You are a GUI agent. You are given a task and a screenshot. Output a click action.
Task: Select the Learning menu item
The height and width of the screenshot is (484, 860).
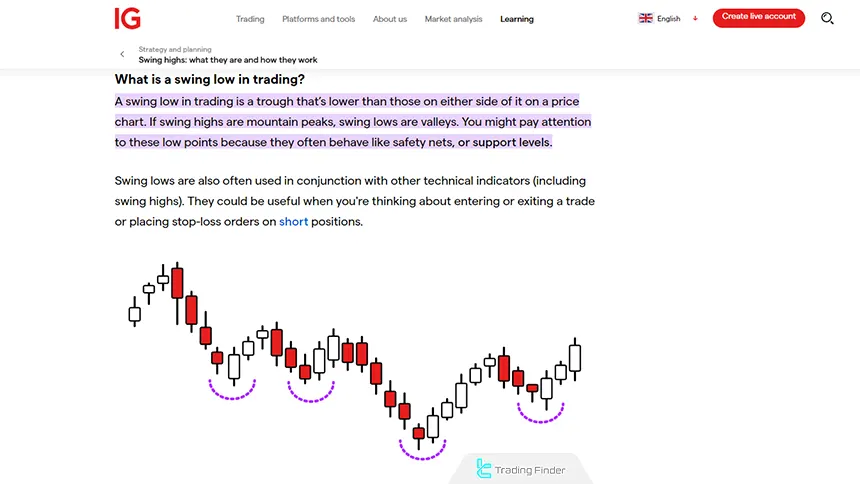(x=517, y=19)
